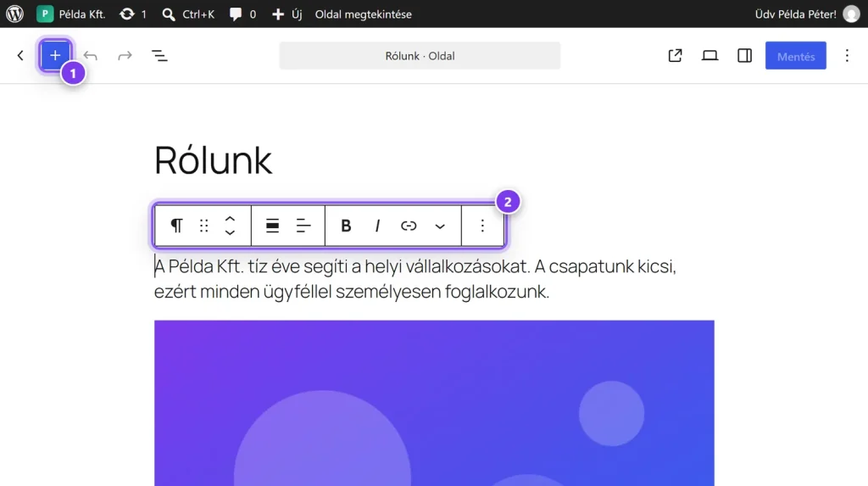Click the Mentés save button
This screenshot has width=868, height=486.
click(795, 55)
